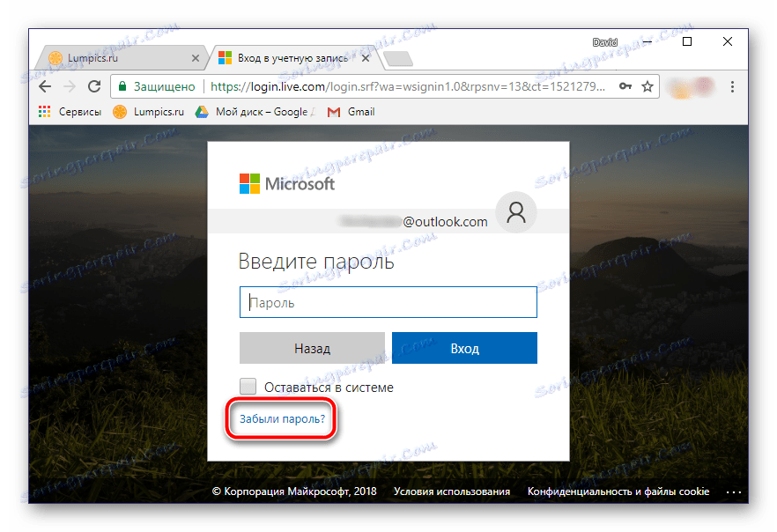Click the green padlock security icon
This screenshot has height=532, width=777.
(122, 86)
